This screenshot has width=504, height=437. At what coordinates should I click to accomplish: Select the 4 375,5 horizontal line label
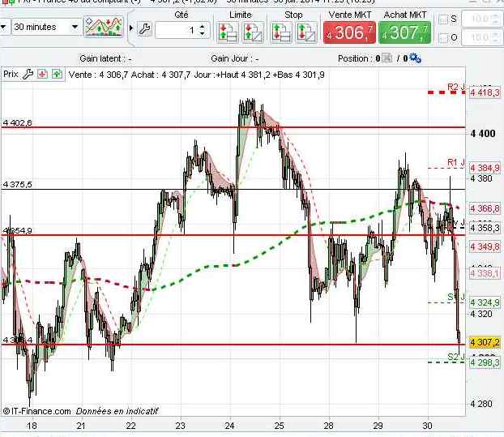18,185
